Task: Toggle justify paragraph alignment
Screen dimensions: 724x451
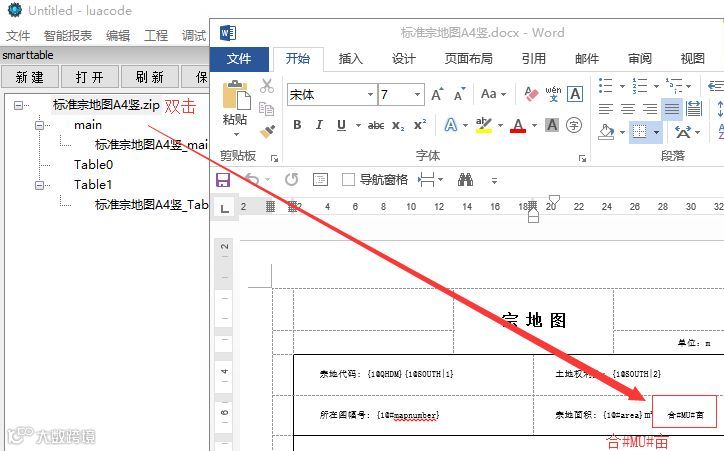Action: tap(671, 109)
